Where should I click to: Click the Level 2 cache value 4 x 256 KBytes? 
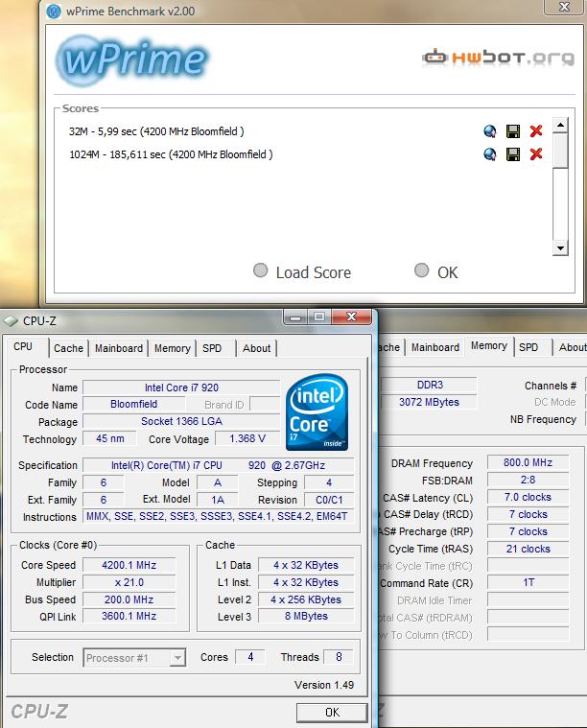[306, 599]
